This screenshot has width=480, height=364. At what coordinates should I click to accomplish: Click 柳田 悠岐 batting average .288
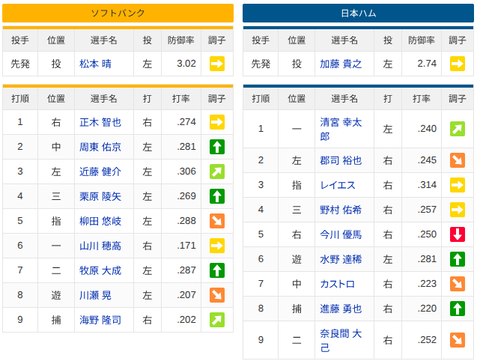186,221
